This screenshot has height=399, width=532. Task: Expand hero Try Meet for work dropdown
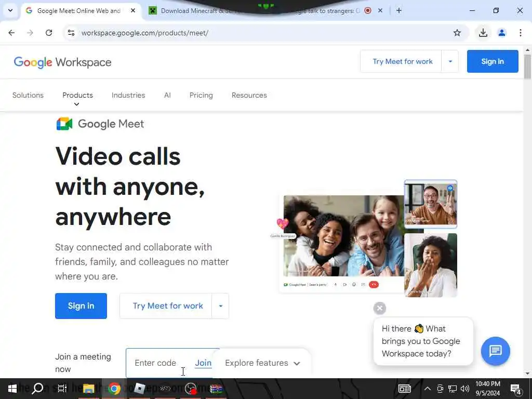point(220,305)
